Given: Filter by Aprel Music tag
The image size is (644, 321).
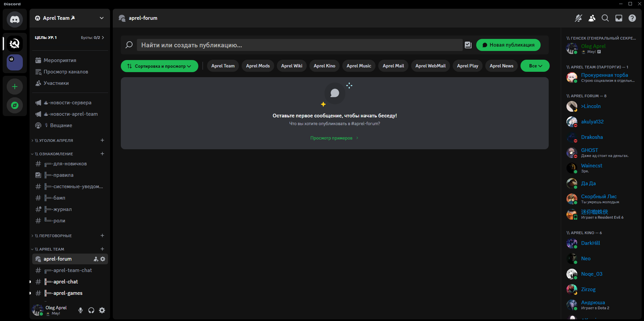Looking at the screenshot, I should pos(359,66).
